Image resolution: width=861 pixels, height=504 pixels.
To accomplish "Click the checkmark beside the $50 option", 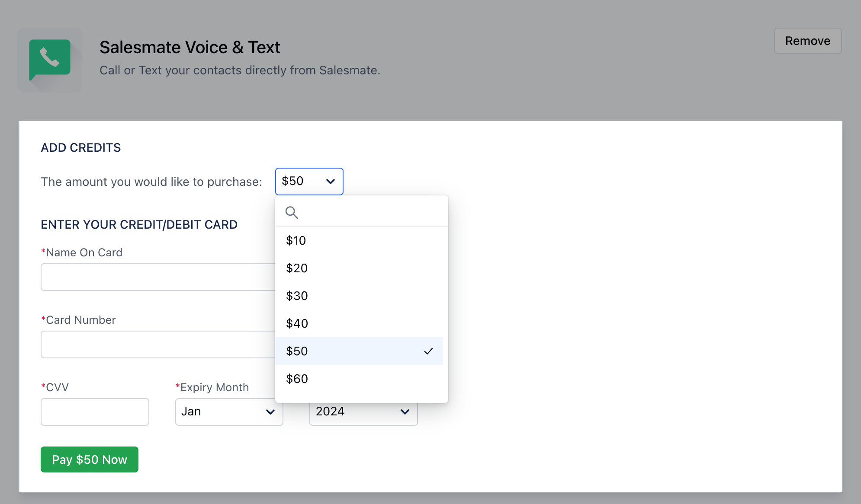I will (x=428, y=351).
